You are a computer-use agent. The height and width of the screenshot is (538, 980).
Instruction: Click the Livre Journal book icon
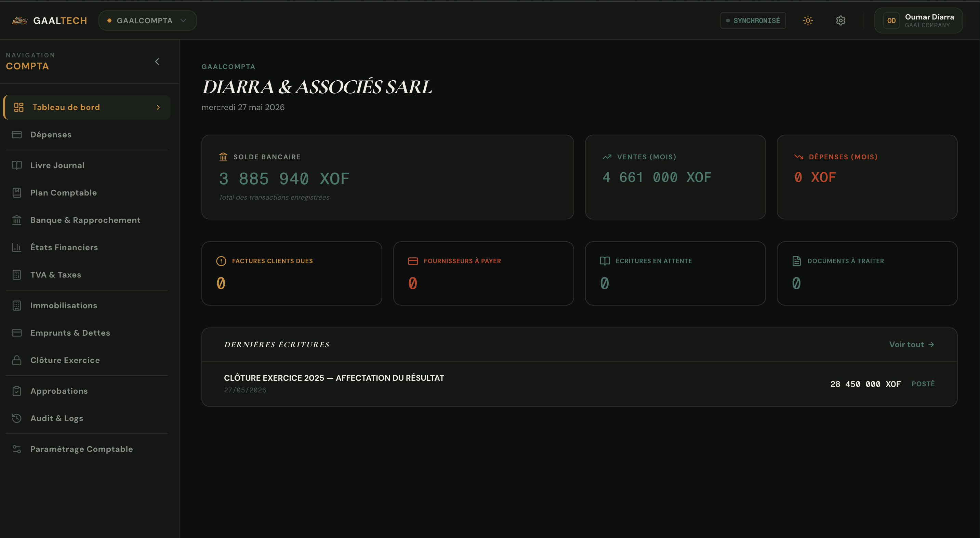[17, 165]
